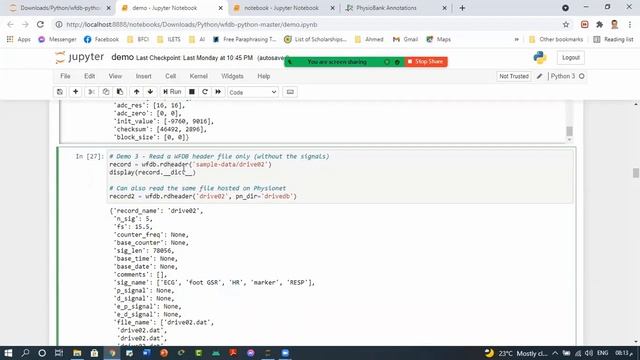
Task: Click Stop Share button
Action: pos(426,62)
